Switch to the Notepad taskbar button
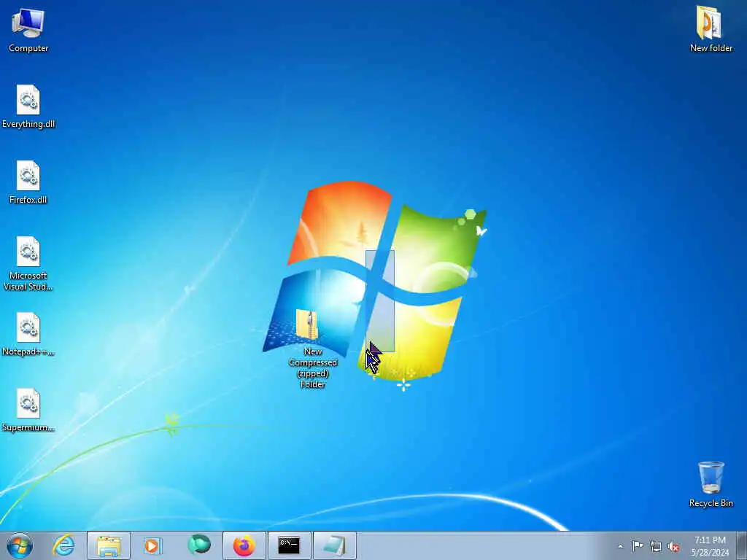747x560 pixels. (334, 545)
